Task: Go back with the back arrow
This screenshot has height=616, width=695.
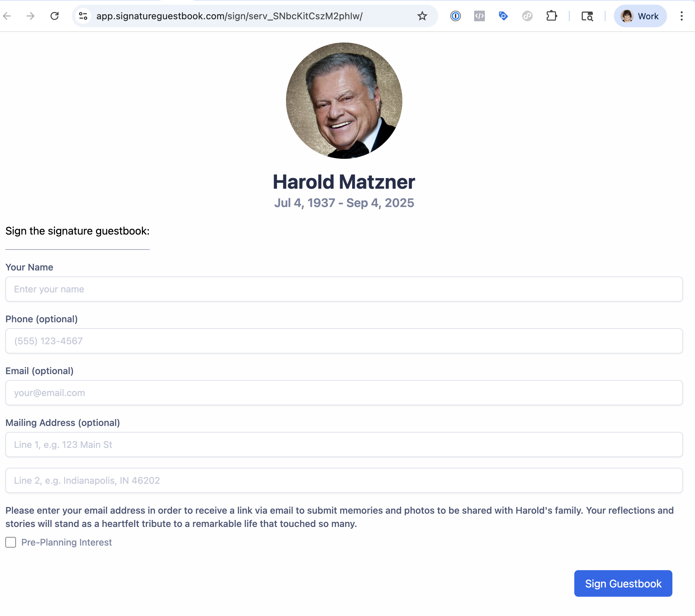Action: [7, 16]
